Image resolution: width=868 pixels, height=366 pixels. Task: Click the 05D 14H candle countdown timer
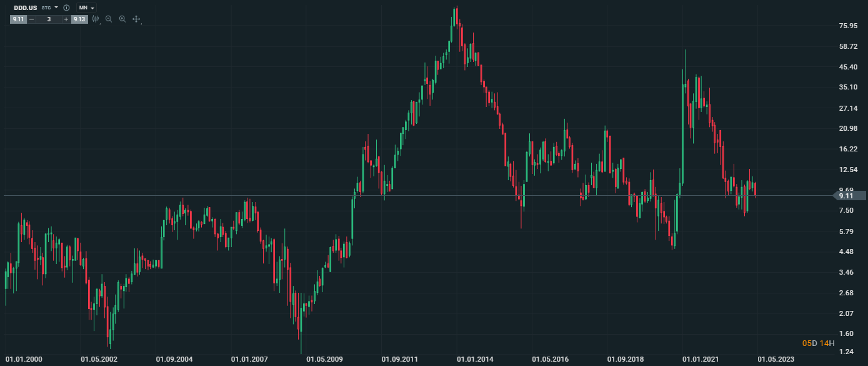(x=816, y=343)
